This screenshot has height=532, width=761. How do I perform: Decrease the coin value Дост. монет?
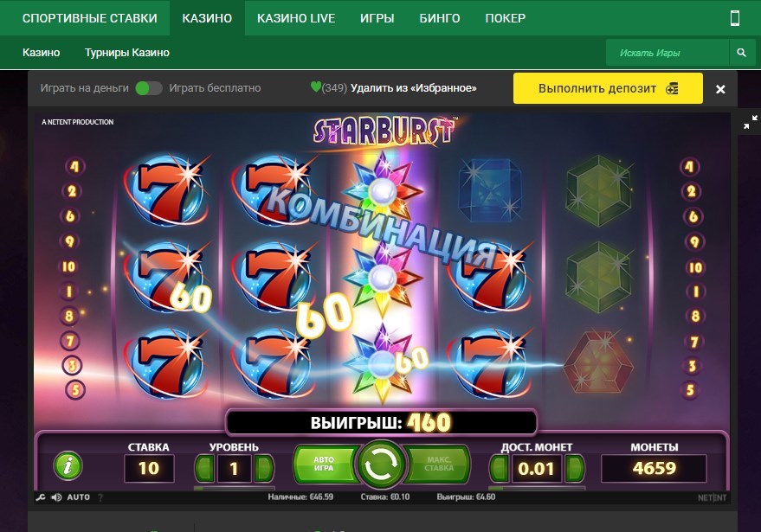coord(499,469)
